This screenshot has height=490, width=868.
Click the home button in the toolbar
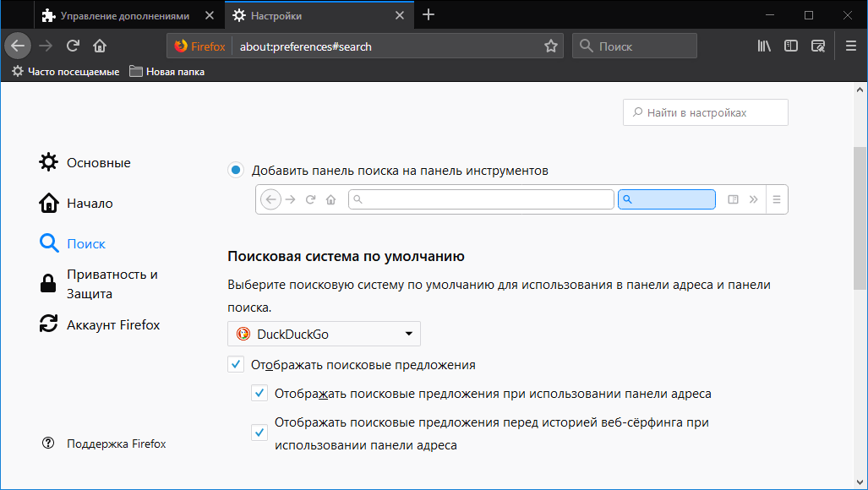pos(99,46)
